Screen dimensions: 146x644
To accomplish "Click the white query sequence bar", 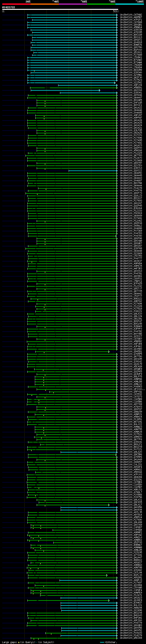I will click(60, 9).
